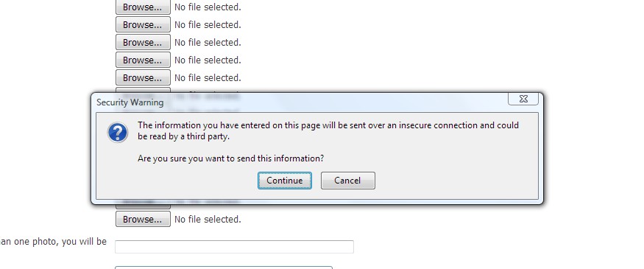Click the topmost 'No file selected.' text

click(x=208, y=7)
